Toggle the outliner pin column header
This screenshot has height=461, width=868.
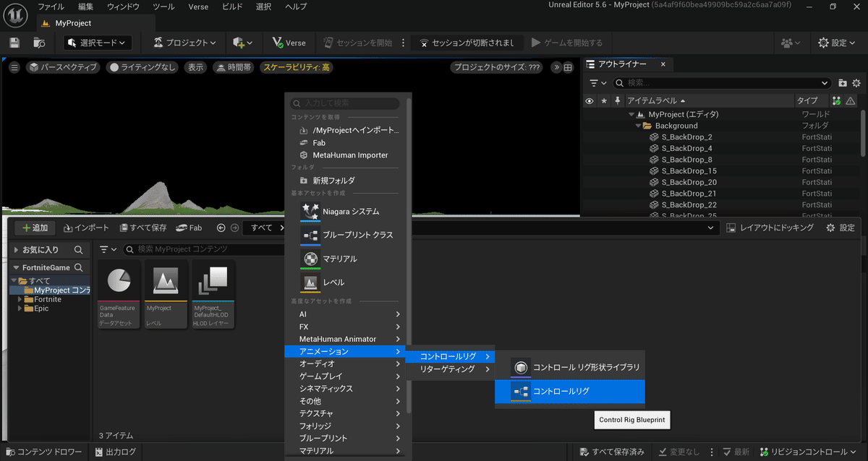618,100
